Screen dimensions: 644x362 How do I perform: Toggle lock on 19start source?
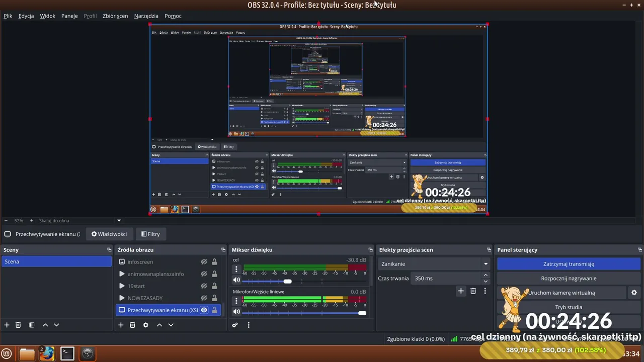214,286
